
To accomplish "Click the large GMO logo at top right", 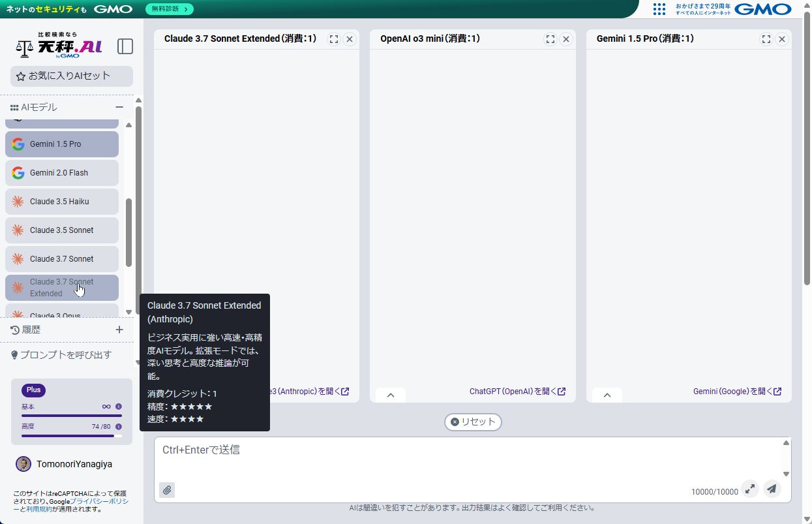I will pos(762,9).
